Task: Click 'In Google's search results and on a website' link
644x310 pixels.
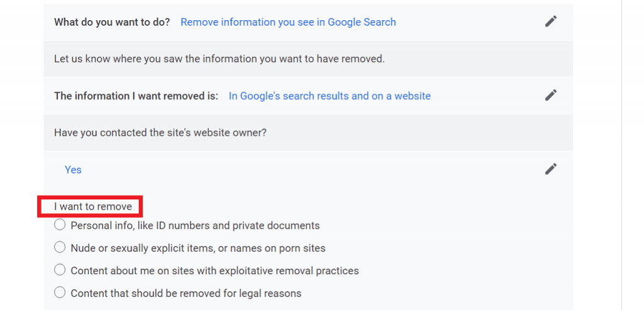Action: coord(330,96)
